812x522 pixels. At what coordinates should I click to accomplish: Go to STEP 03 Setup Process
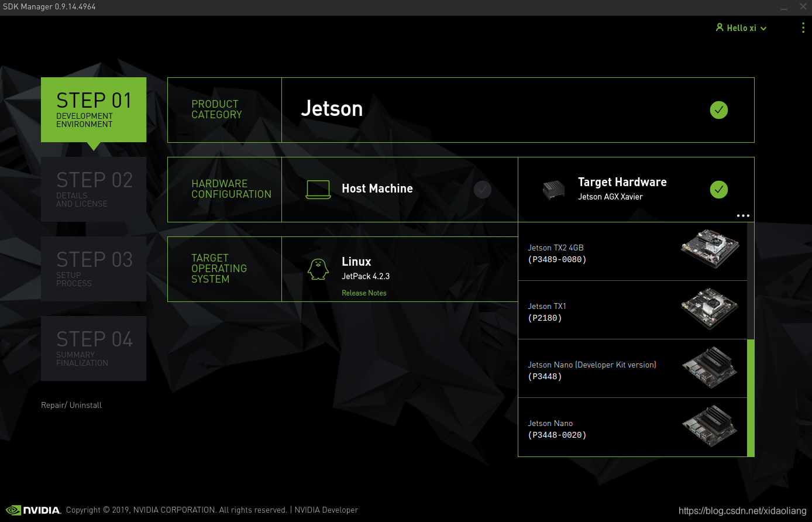(94, 269)
